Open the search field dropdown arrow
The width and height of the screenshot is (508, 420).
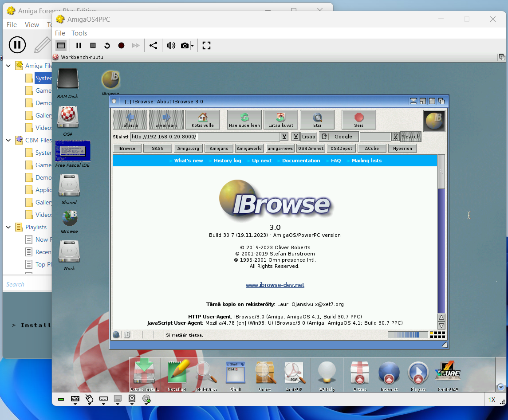395,137
